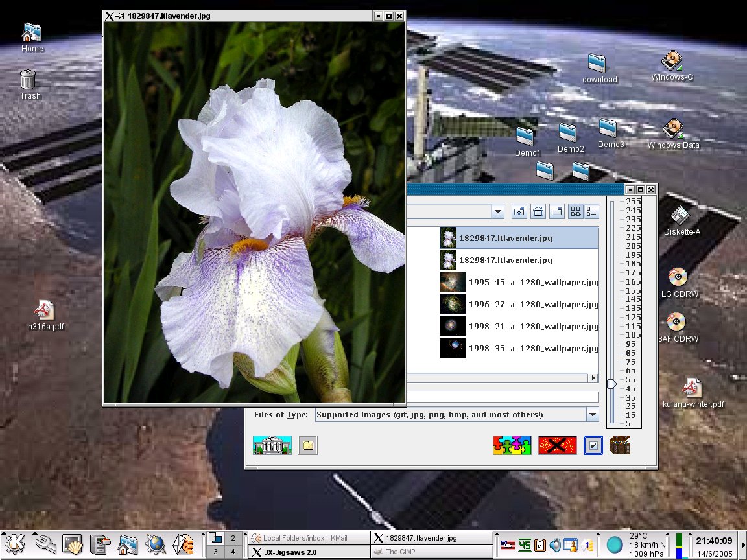The width and height of the screenshot is (747, 560).
Task: Click the file name input field
Action: click(503, 396)
